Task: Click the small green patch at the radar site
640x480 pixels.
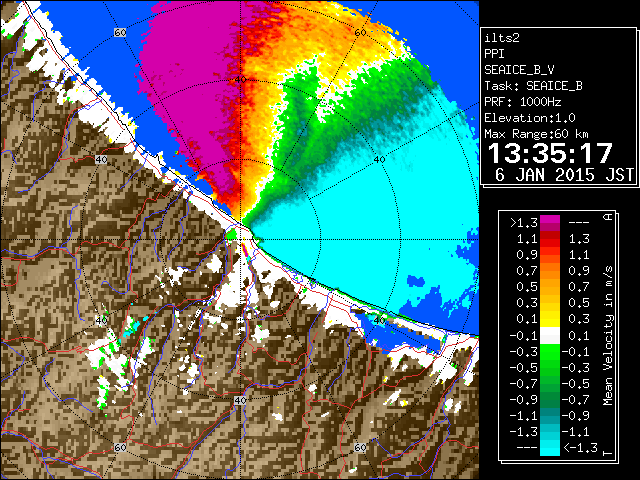Action: tap(231, 234)
